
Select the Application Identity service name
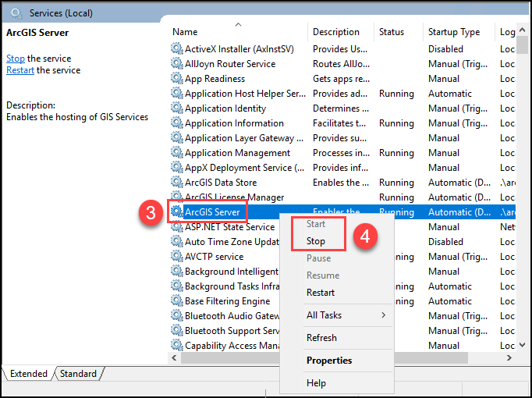tap(225, 108)
